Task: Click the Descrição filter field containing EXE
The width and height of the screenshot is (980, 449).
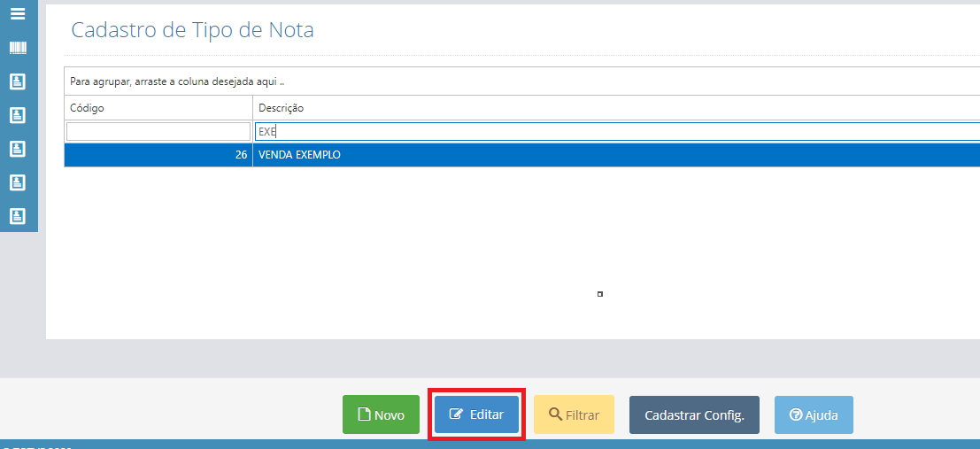Action: click(618, 131)
